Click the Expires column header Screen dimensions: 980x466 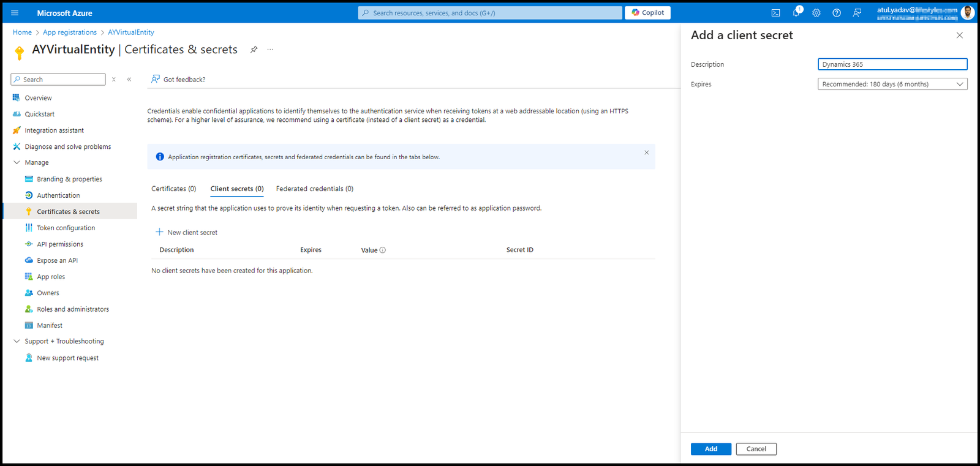[311, 250]
